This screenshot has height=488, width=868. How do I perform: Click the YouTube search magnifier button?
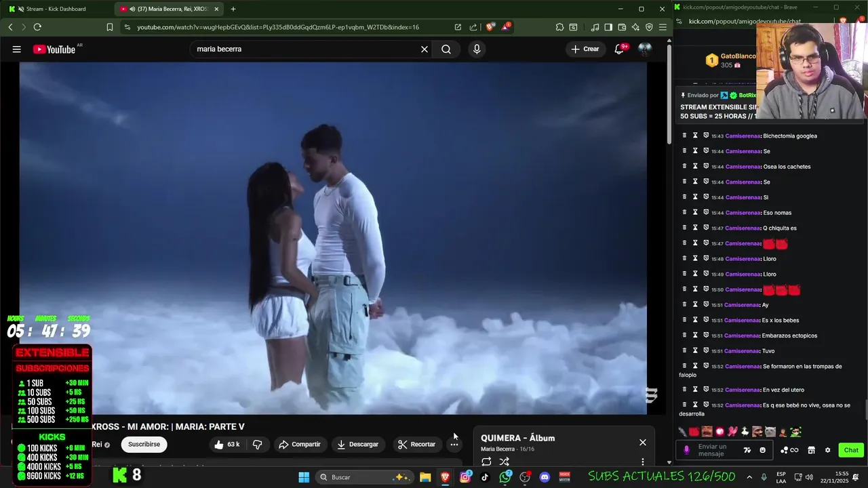[446, 49]
